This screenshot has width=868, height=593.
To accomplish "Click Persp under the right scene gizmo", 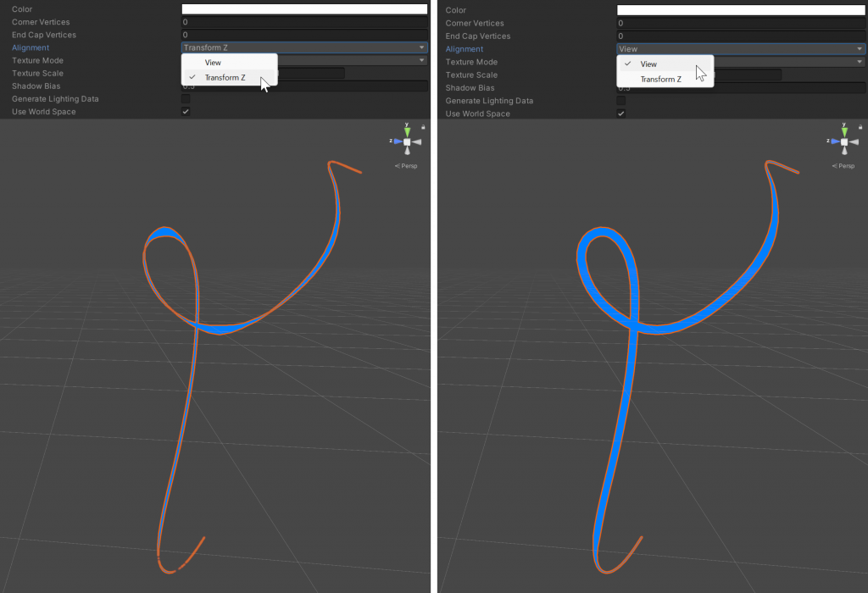I will [843, 166].
